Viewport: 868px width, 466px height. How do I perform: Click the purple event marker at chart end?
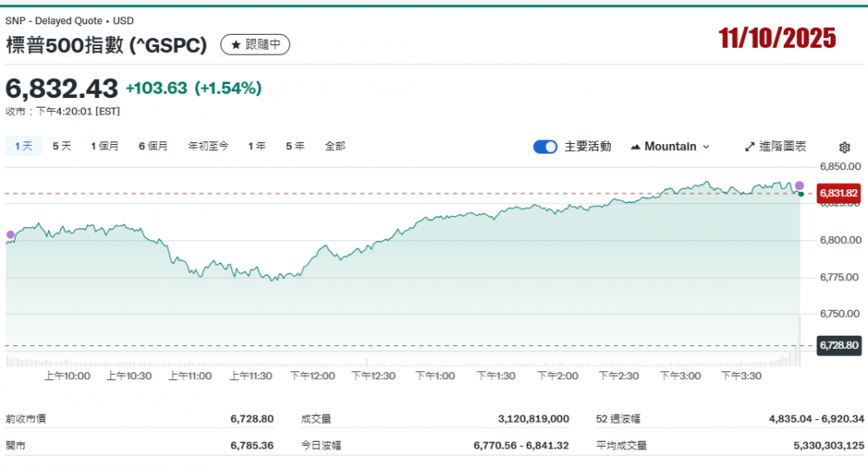click(x=799, y=186)
